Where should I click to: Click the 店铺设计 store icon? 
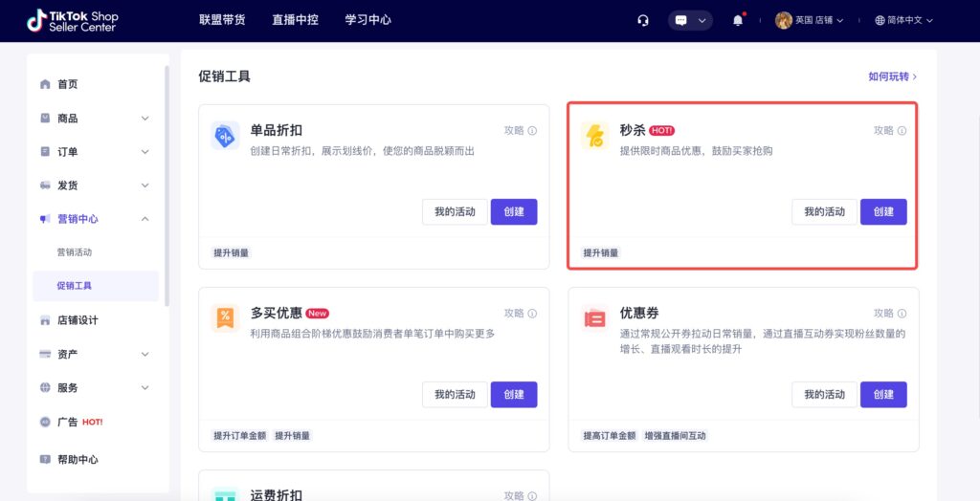45,320
